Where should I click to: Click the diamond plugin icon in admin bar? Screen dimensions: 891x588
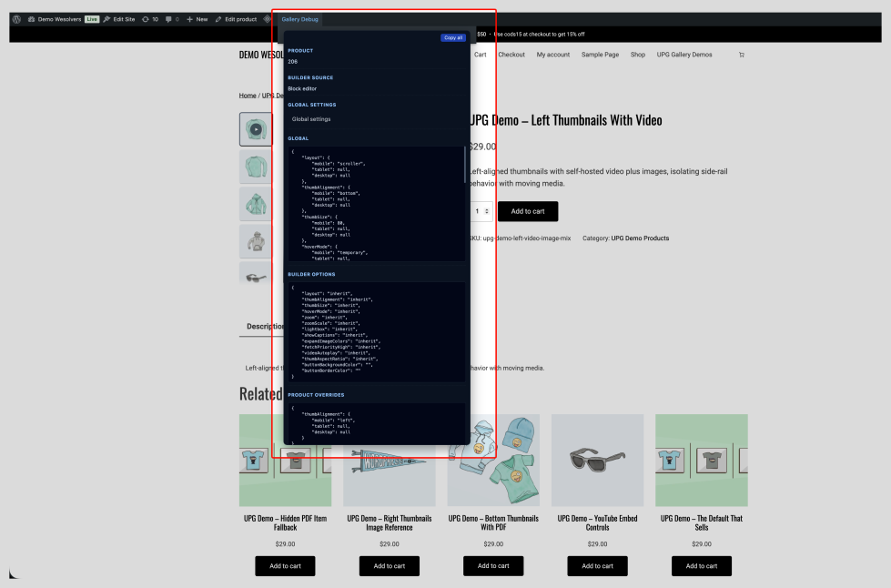[x=267, y=19]
